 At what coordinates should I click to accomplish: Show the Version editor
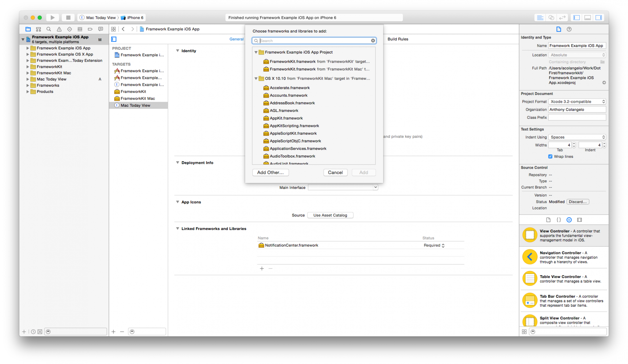(562, 18)
